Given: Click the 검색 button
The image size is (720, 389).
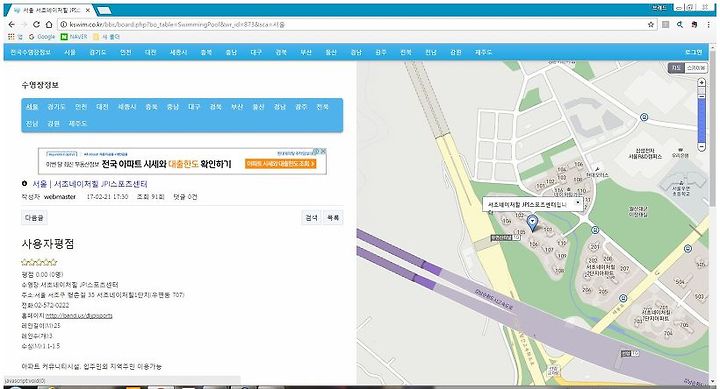Looking at the screenshot, I should pos(311,218).
